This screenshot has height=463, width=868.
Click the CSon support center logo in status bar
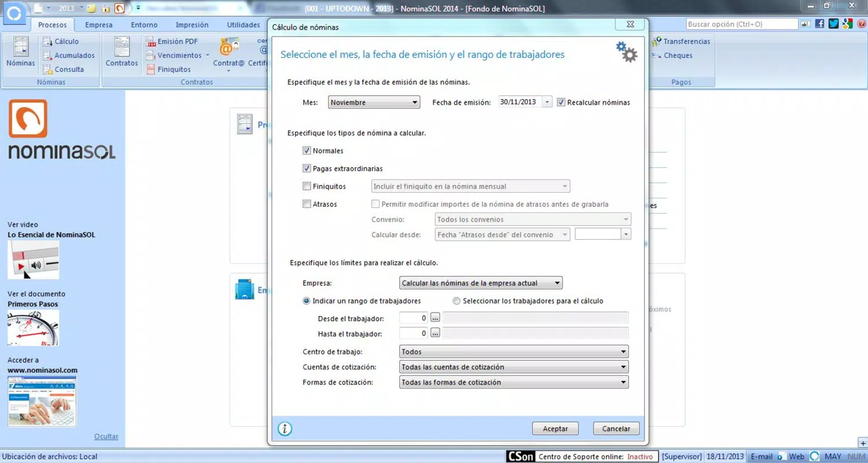tap(520, 457)
